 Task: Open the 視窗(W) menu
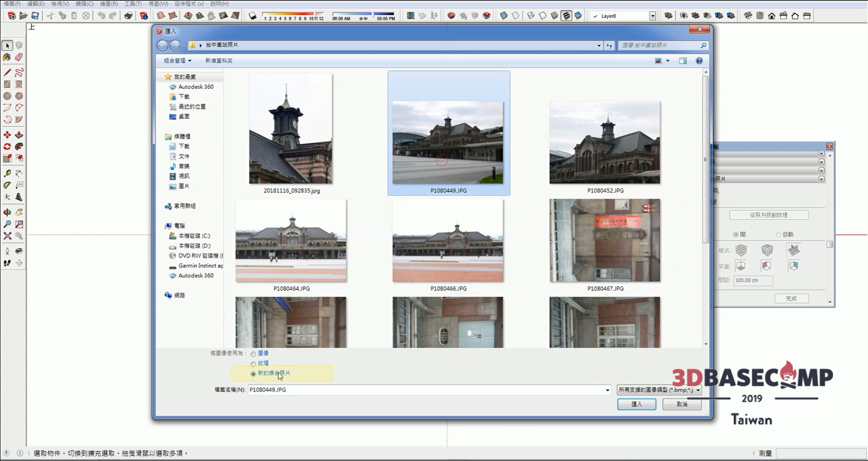click(x=158, y=4)
